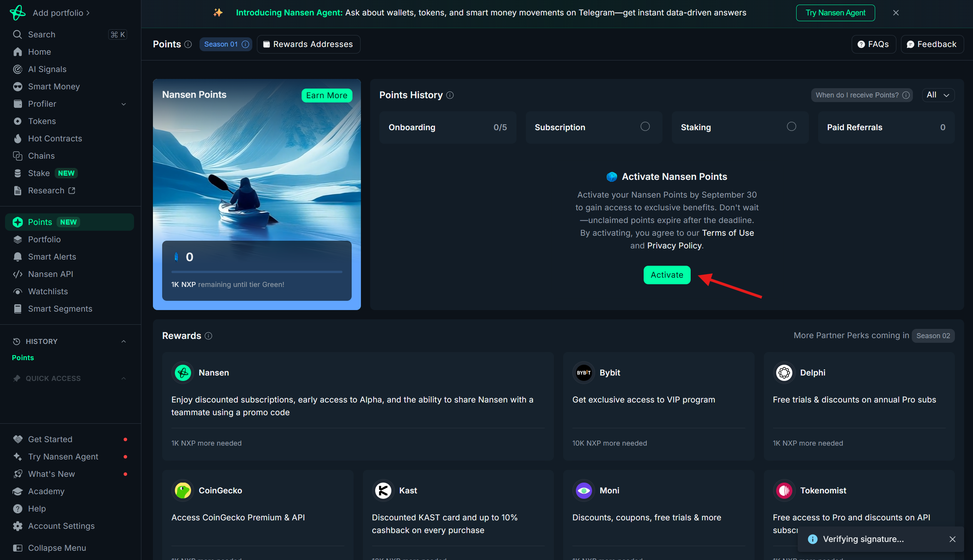
Task: Open Smart Money in the sidebar
Action: 69,86
